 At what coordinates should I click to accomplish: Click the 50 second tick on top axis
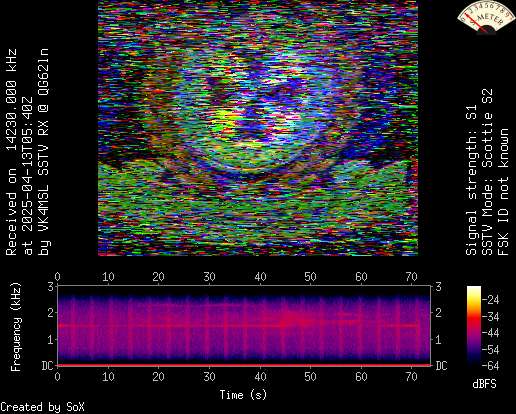310,277
